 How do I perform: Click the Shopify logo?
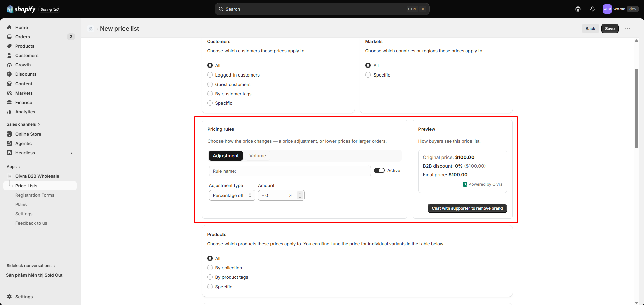coord(21,9)
